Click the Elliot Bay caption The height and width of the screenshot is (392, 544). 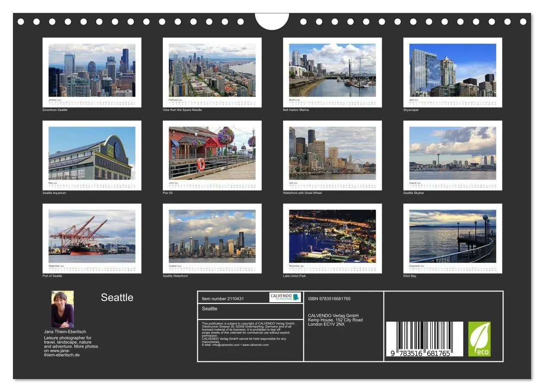coord(410,276)
